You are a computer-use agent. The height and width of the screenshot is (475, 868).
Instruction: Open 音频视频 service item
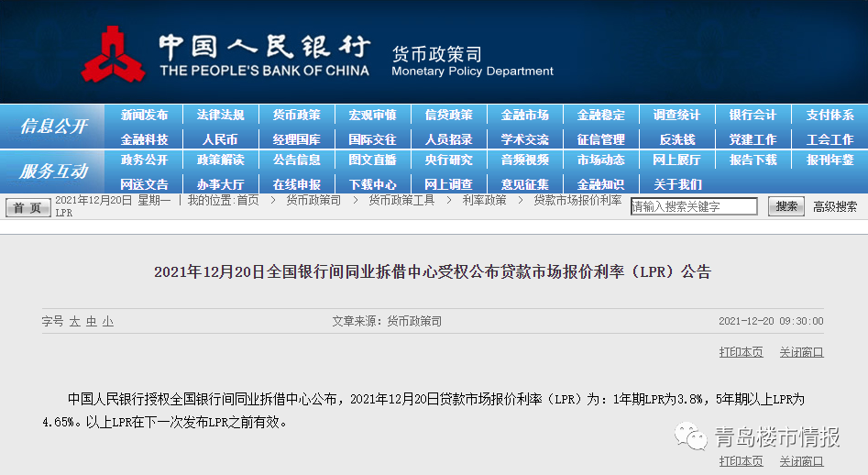(x=525, y=160)
